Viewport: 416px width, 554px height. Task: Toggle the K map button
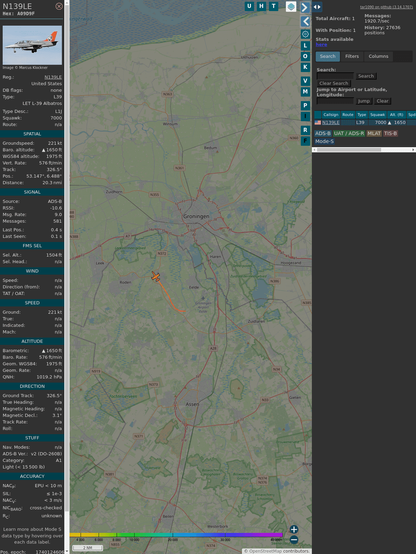(305, 67)
